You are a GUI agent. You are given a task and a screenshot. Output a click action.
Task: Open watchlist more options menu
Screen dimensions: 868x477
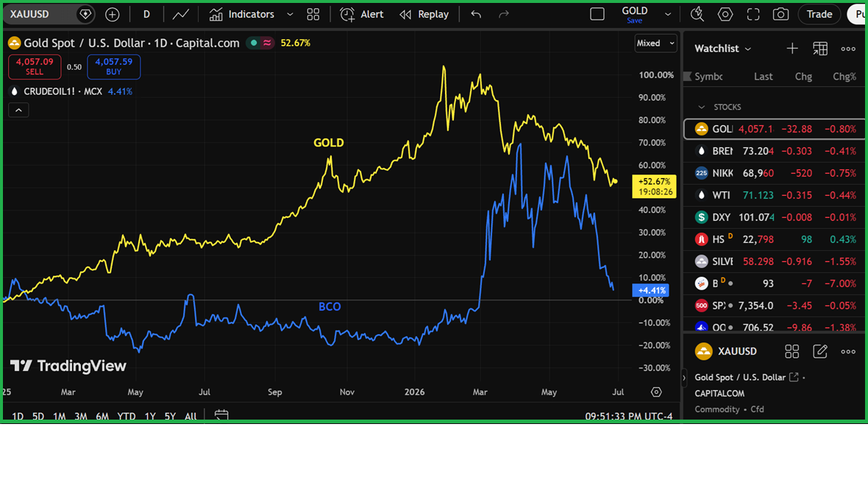pos(848,49)
